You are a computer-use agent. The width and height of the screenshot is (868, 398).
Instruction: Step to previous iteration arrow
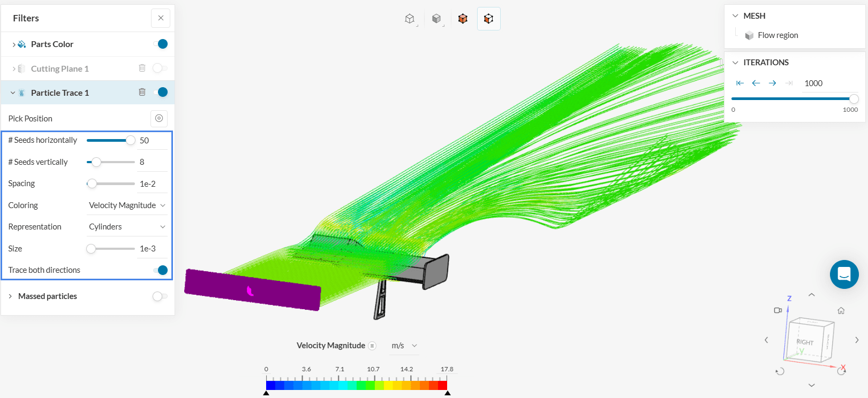[x=756, y=83]
